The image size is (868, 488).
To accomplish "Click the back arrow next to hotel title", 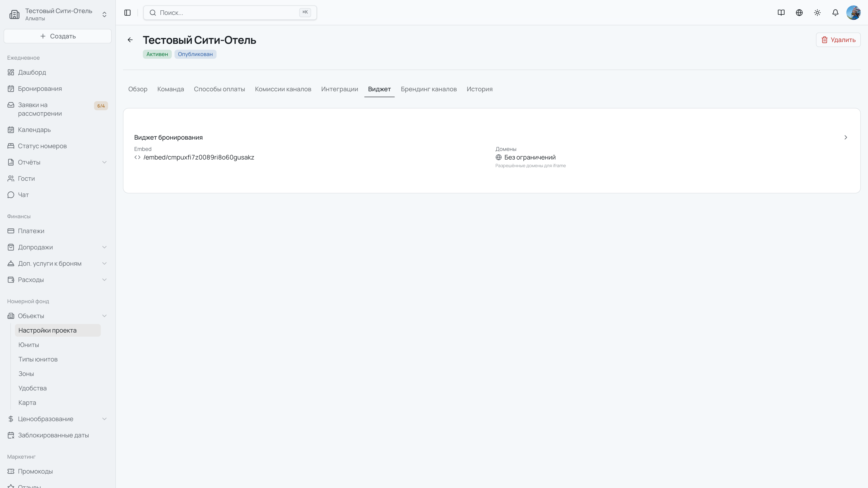I will [130, 40].
